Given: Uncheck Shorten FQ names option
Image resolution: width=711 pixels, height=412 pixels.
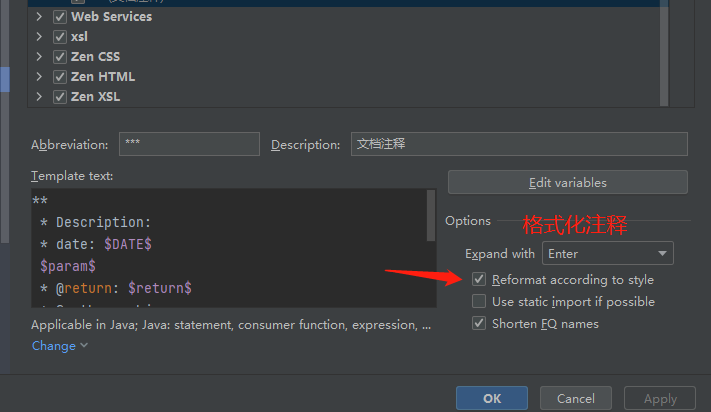Looking at the screenshot, I should tap(479, 323).
